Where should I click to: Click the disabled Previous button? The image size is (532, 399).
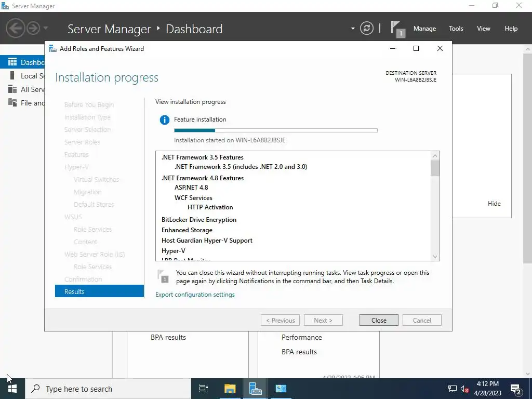coord(280,320)
